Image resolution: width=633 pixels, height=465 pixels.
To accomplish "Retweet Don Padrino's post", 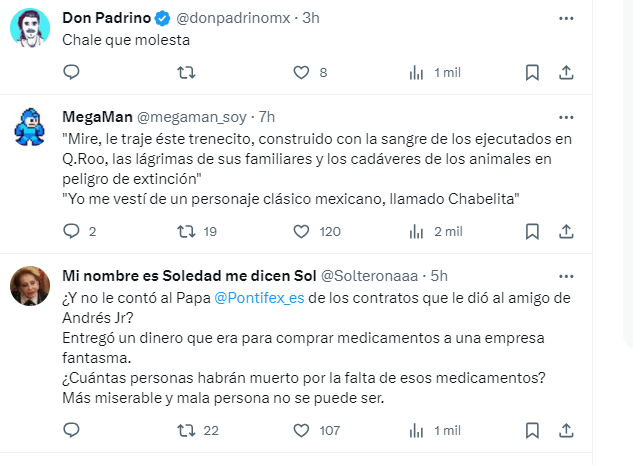I will pos(185,72).
